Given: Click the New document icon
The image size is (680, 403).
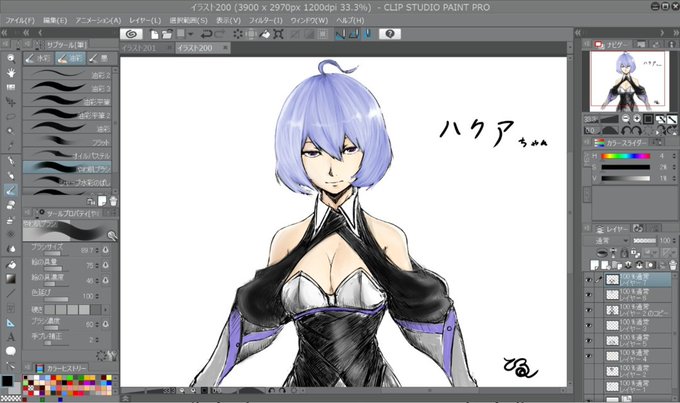Looking at the screenshot, I should (x=154, y=34).
